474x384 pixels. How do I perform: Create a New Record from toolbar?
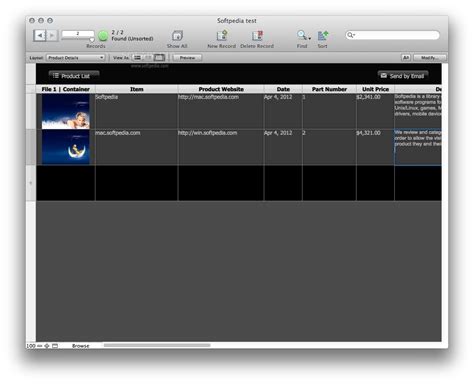(x=222, y=35)
